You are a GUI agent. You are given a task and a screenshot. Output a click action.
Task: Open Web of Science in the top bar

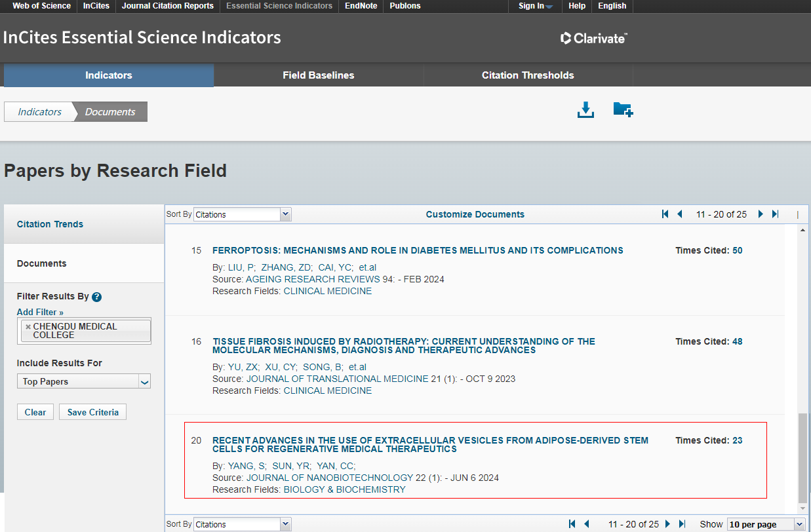41,6
